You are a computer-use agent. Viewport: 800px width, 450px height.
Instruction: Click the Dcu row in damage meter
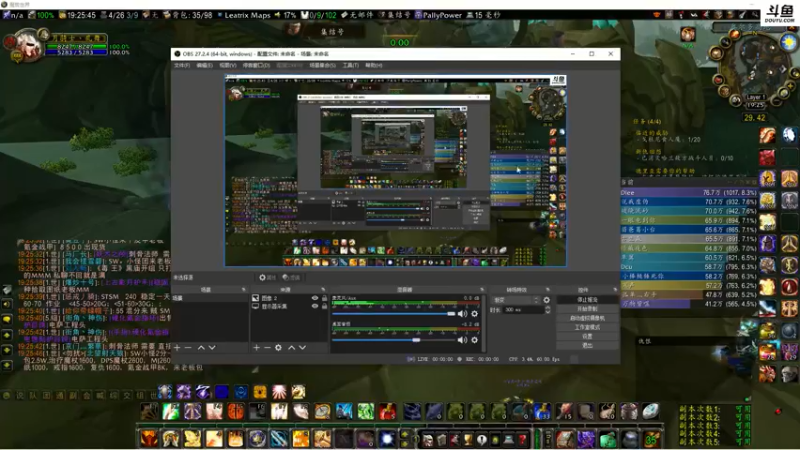click(689, 266)
